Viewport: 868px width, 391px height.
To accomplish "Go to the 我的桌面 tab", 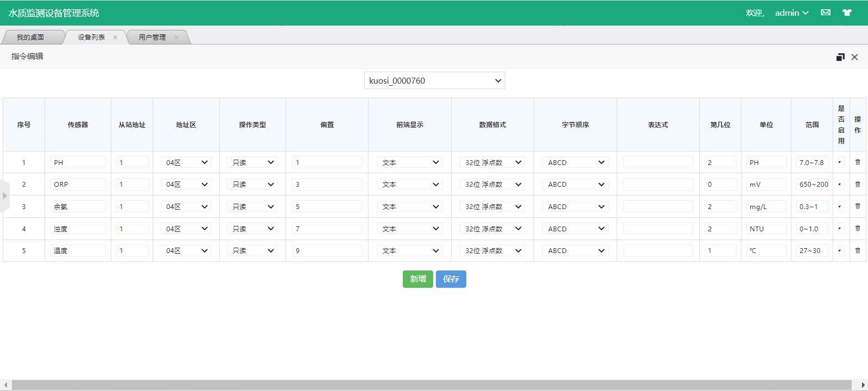I will [x=30, y=37].
